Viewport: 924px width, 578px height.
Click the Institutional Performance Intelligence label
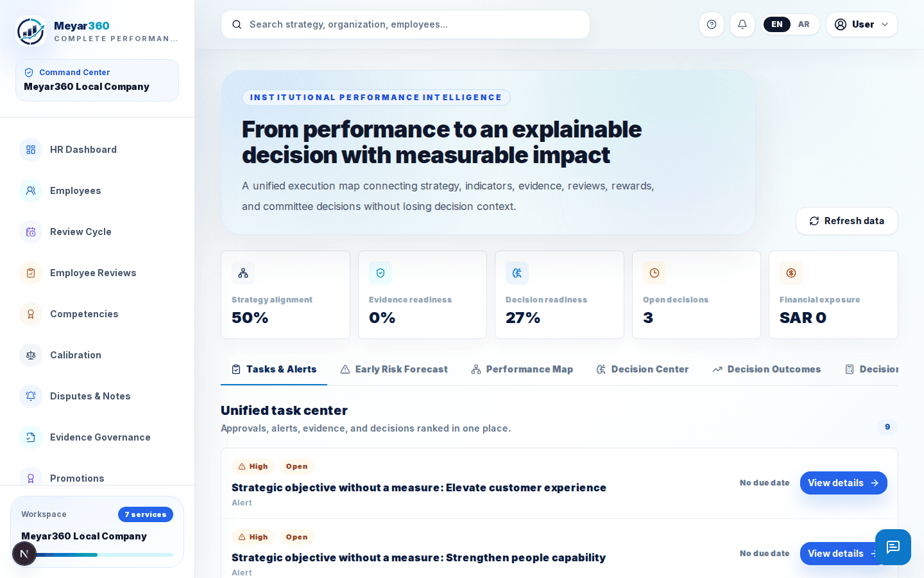(x=376, y=98)
